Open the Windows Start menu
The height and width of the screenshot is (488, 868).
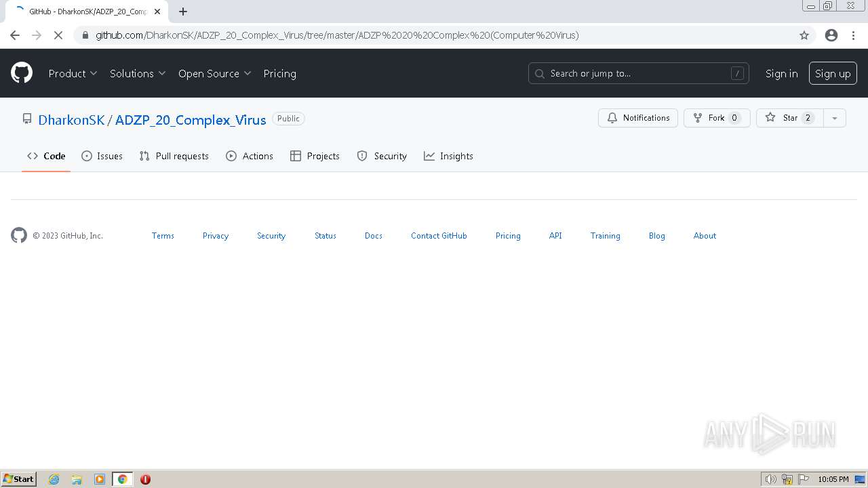(x=18, y=479)
